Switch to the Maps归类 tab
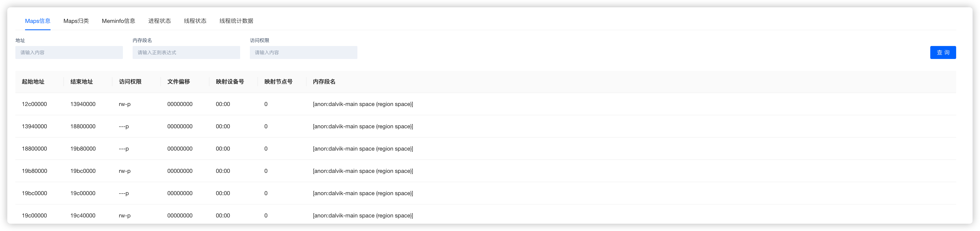This screenshot has height=231, width=980. point(76,21)
